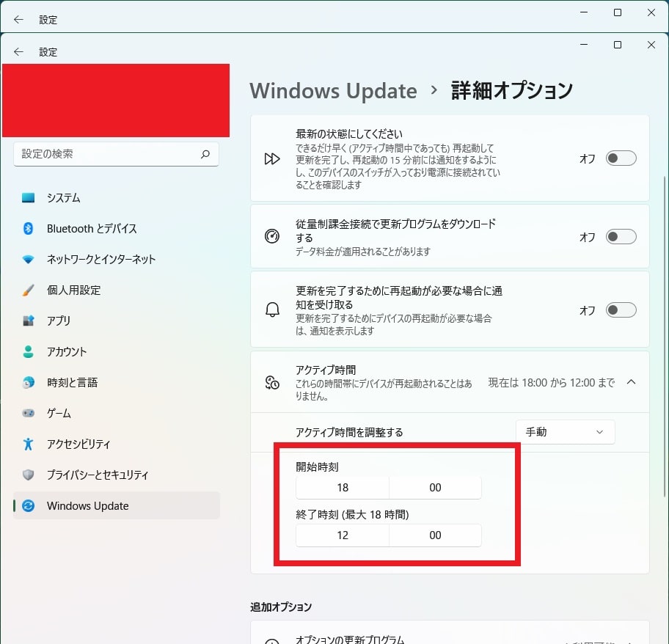669x644 pixels.
Task: Open ネットワークとインターネット category
Action: pos(117,260)
